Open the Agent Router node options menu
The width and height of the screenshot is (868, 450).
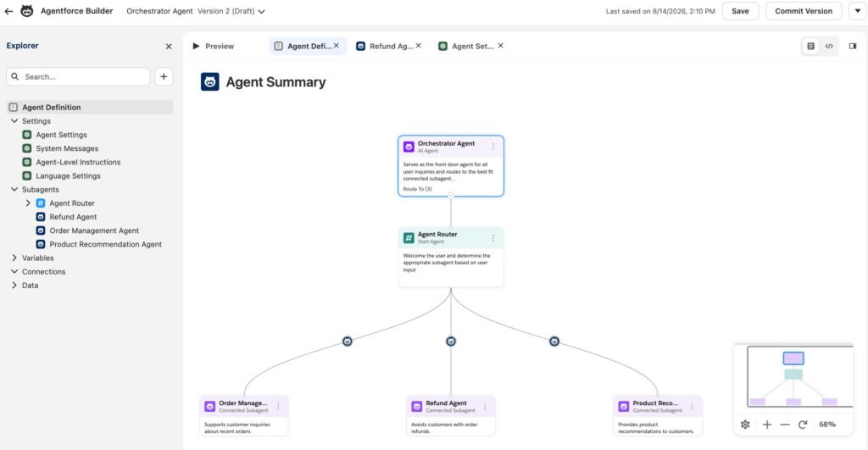pos(493,237)
